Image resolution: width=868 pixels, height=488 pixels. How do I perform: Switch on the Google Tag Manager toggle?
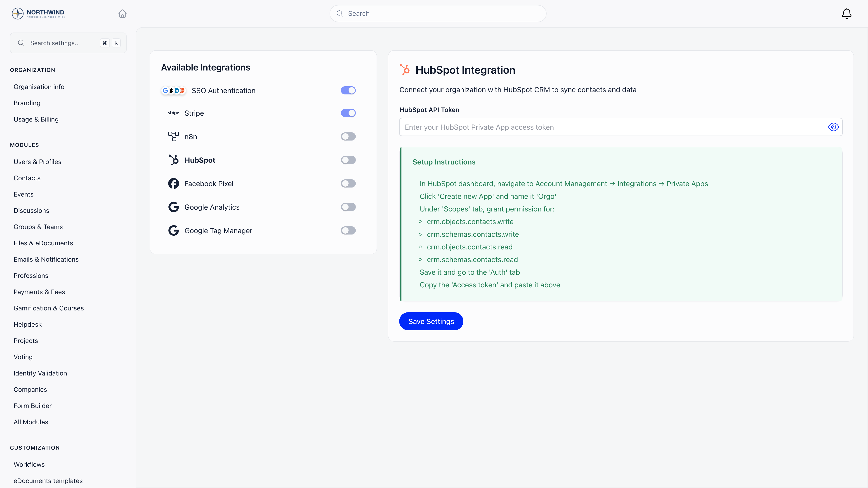click(x=348, y=231)
